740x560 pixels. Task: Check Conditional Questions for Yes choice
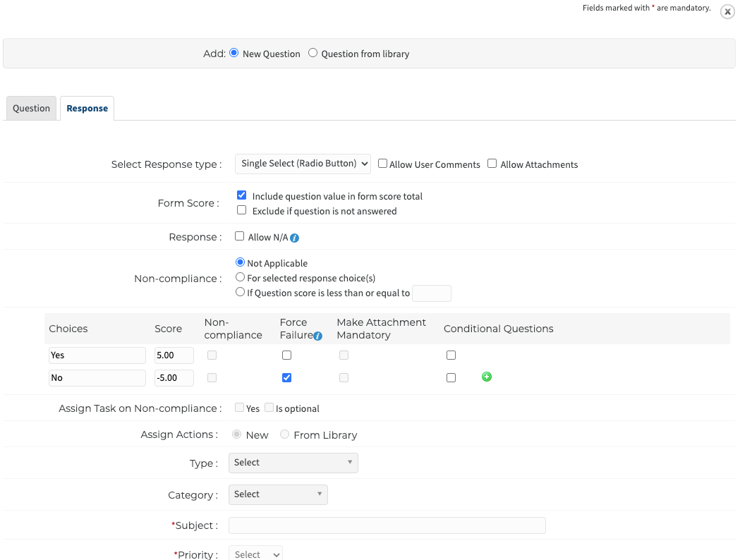tap(451, 355)
